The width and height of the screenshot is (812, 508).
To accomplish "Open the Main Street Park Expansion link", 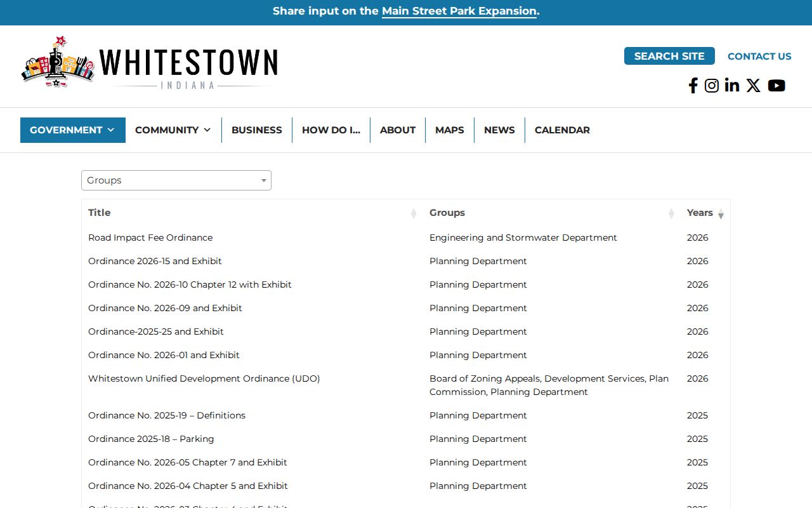I will pos(459,11).
